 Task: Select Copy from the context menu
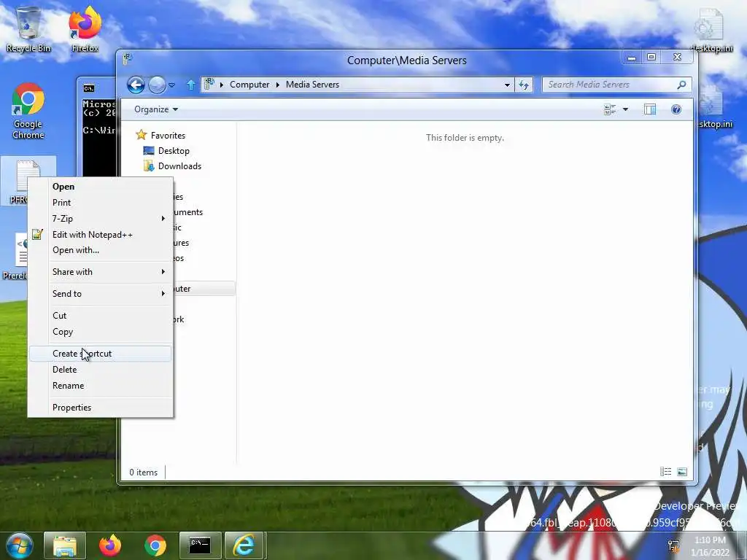(100, 332)
